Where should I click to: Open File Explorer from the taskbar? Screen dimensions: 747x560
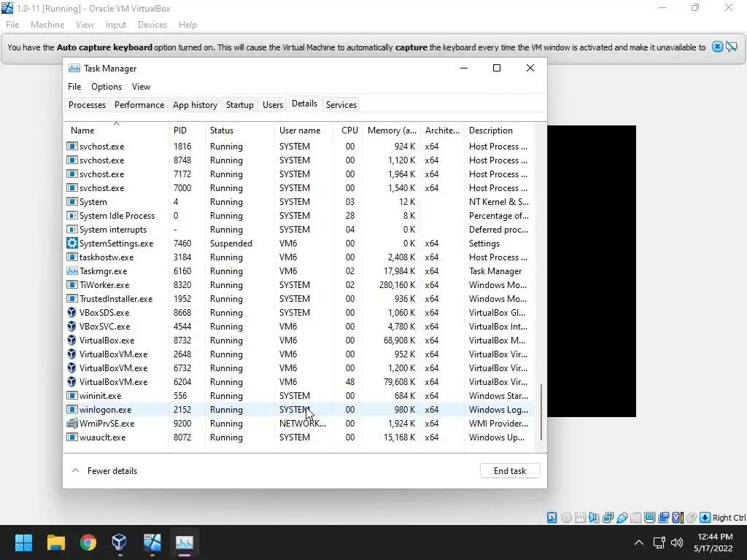pos(55,542)
